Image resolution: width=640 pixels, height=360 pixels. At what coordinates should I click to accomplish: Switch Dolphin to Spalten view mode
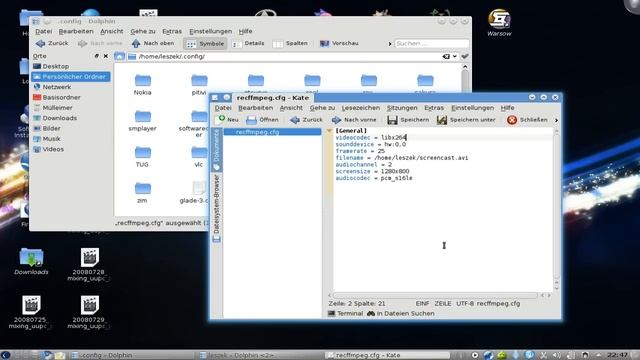tap(290, 44)
